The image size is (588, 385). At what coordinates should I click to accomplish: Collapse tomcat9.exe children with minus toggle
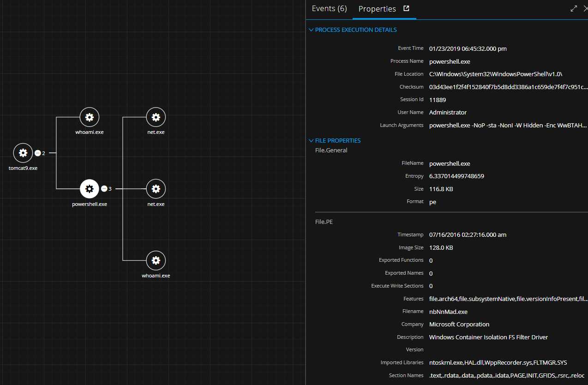[38, 153]
